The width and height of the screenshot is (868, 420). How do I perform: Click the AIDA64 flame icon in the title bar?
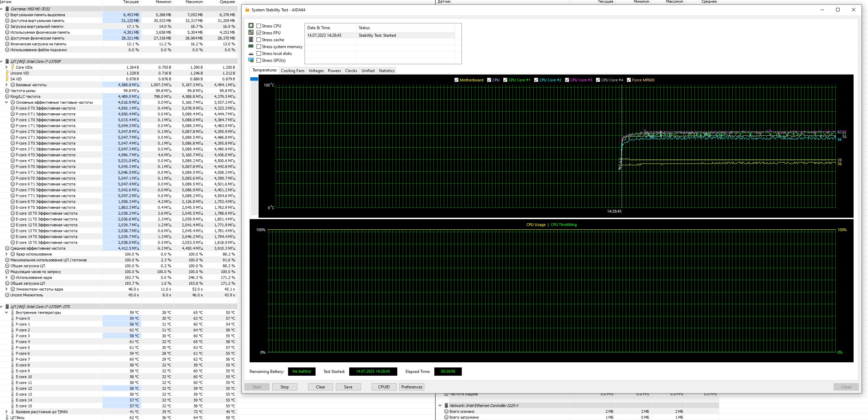(x=247, y=10)
